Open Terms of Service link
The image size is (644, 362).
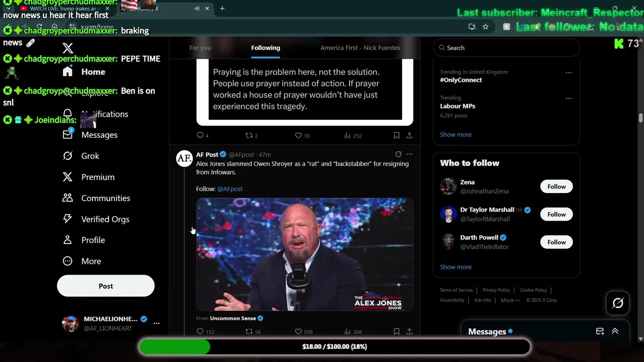(x=456, y=290)
